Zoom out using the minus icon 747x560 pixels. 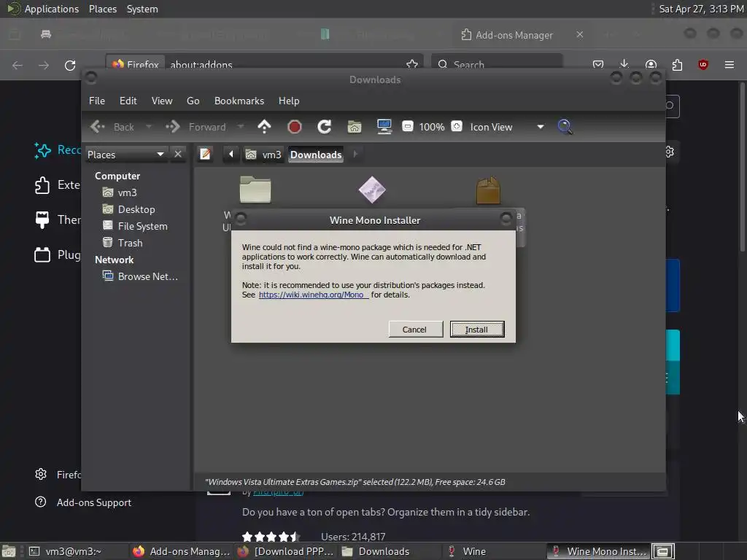tap(407, 126)
